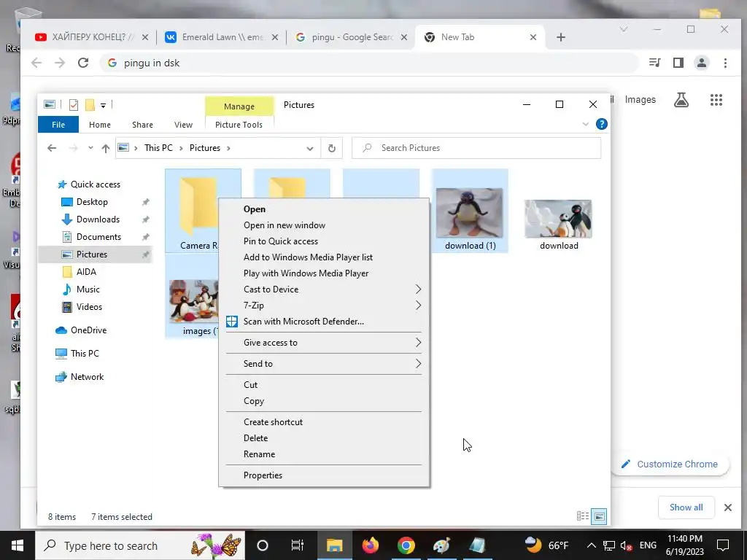Open the Customize Quick Access Toolbar dropdown arrow
Image resolution: width=747 pixels, height=560 pixels.
coord(104,105)
